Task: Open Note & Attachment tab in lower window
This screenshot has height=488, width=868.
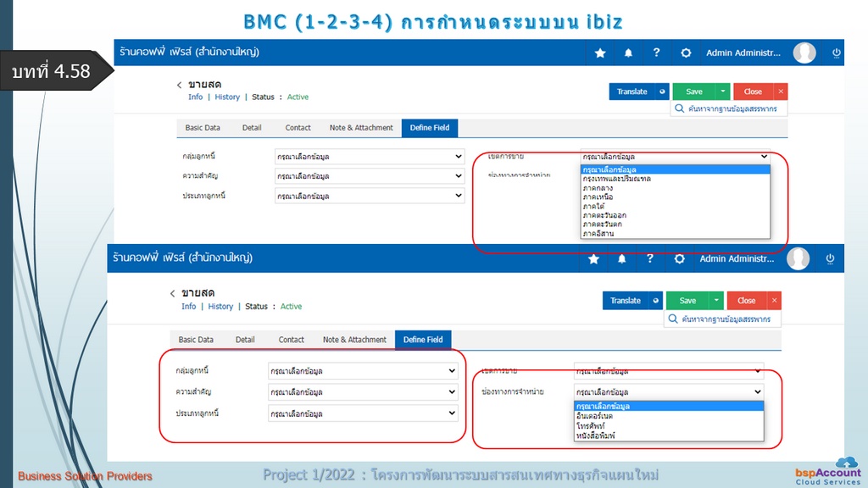Action: [354, 340]
